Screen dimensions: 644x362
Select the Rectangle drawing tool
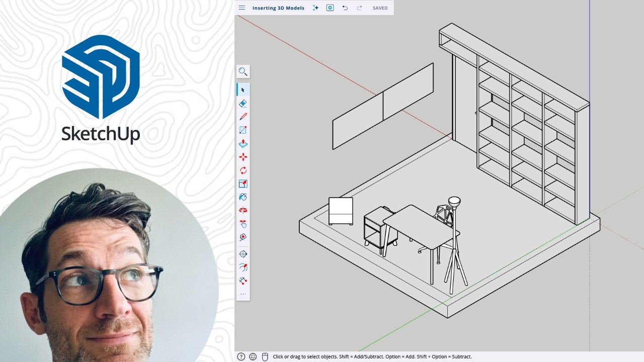point(243,130)
